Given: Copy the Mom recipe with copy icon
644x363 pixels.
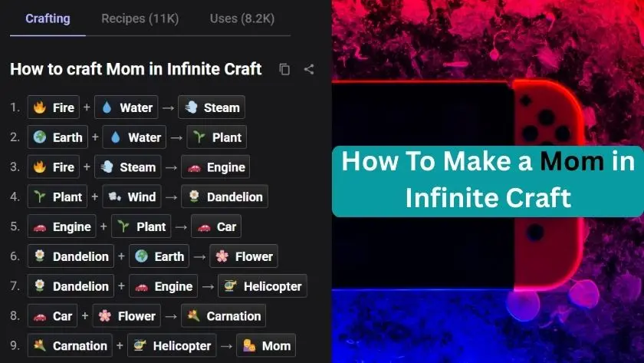Looking at the screenshot, I should (x=284, y=69).
